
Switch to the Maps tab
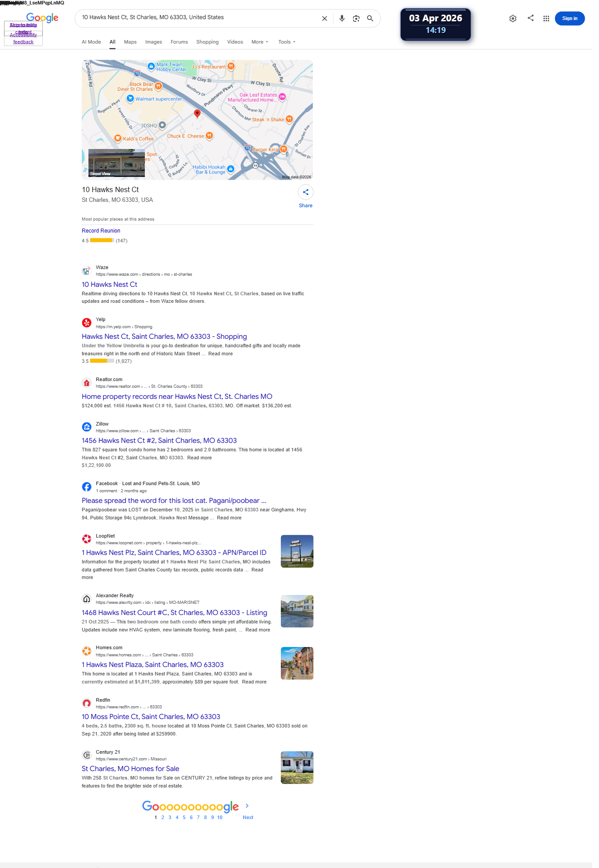click(x=130, y=42)
